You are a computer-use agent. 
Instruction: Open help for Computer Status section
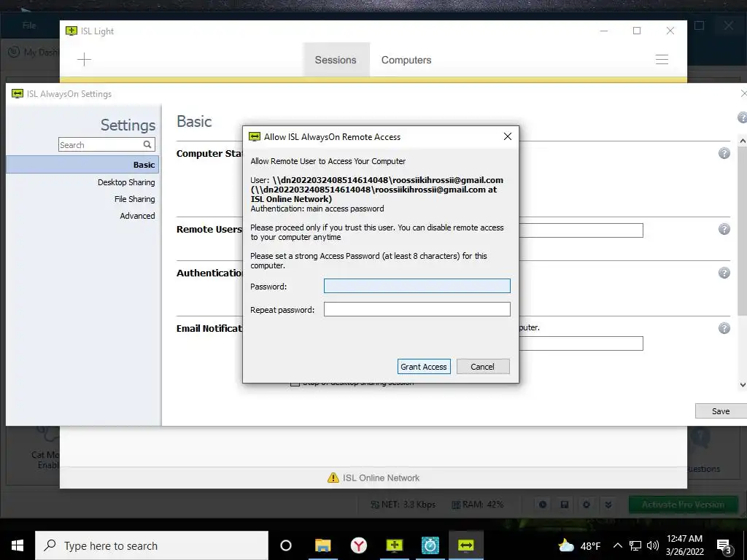(x=724, y=153)
